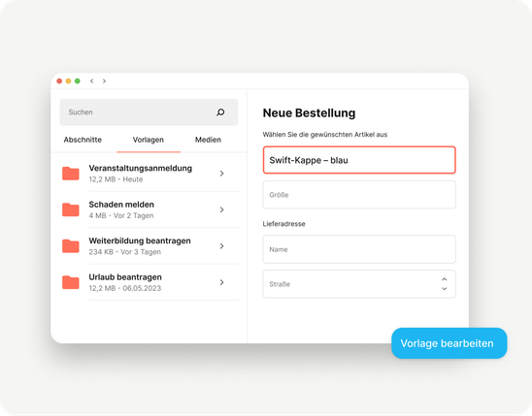This screenshot has height=416, width=532.
Task: Switch to the Abschnitte tab
Action: (83, 140)
